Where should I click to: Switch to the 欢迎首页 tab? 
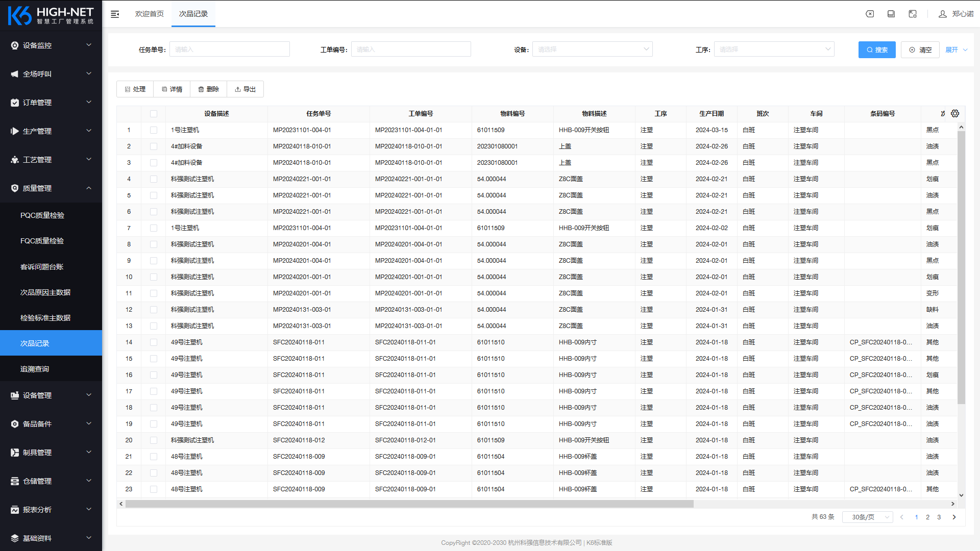pyautogui.click(x=149, y=14)
